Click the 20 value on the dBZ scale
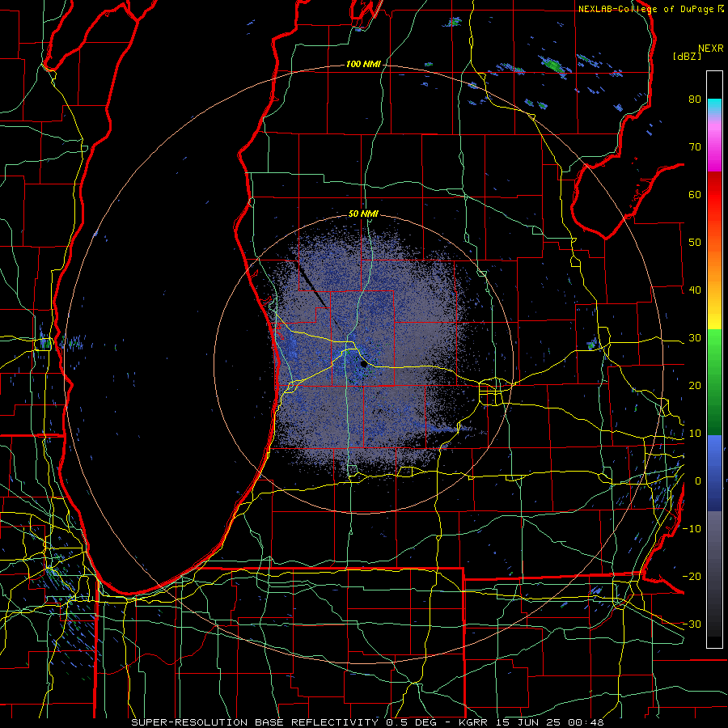The height and width of the screenshot is (728, 728). 695,386
